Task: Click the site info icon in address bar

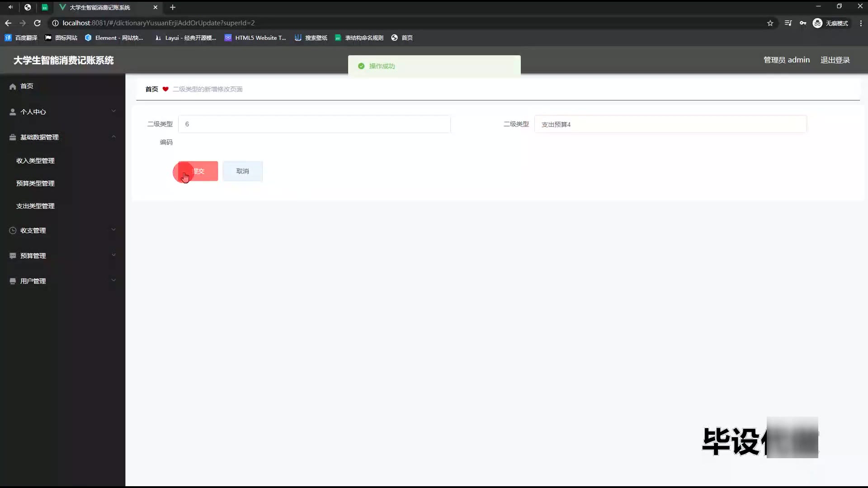Action: (55, 23)
